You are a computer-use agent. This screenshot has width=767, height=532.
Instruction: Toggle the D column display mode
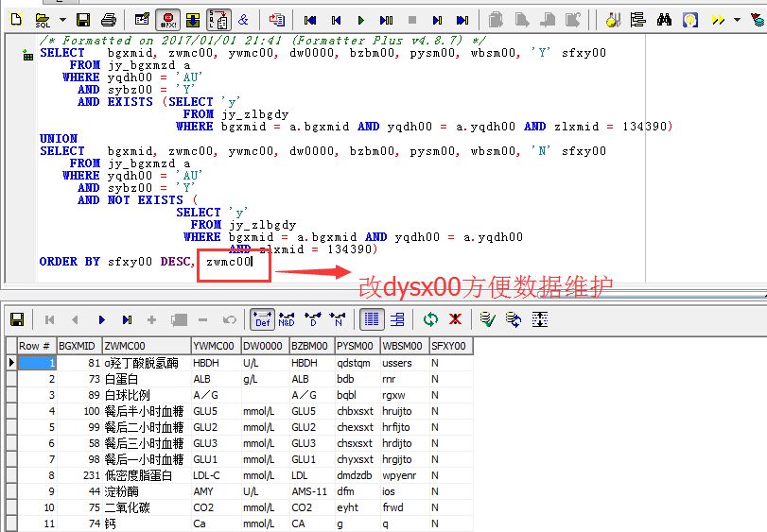point(313,320)
